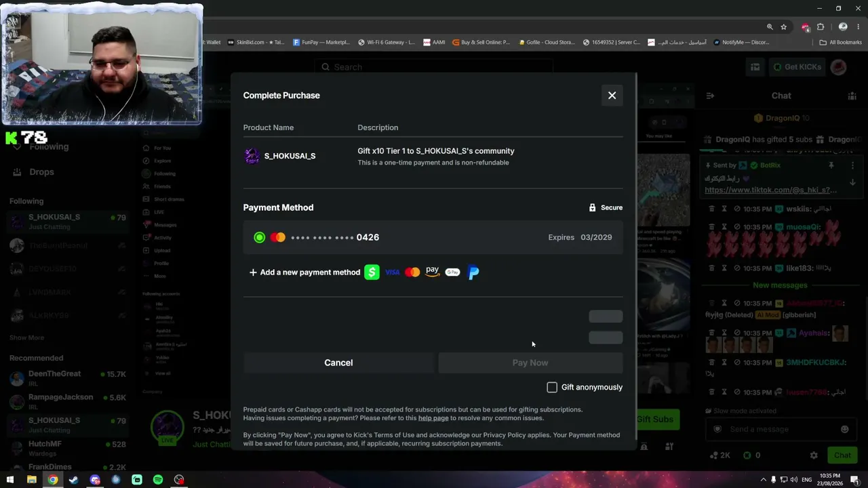Click the S_HOKUSAI_S product avatar
868x488 pixels.
point(252,156)
